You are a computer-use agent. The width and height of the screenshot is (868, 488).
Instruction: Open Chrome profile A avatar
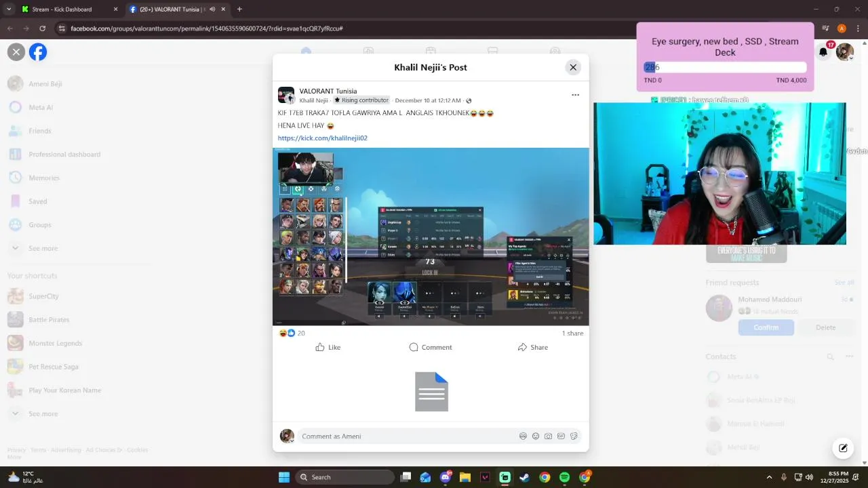click(842, 28)
